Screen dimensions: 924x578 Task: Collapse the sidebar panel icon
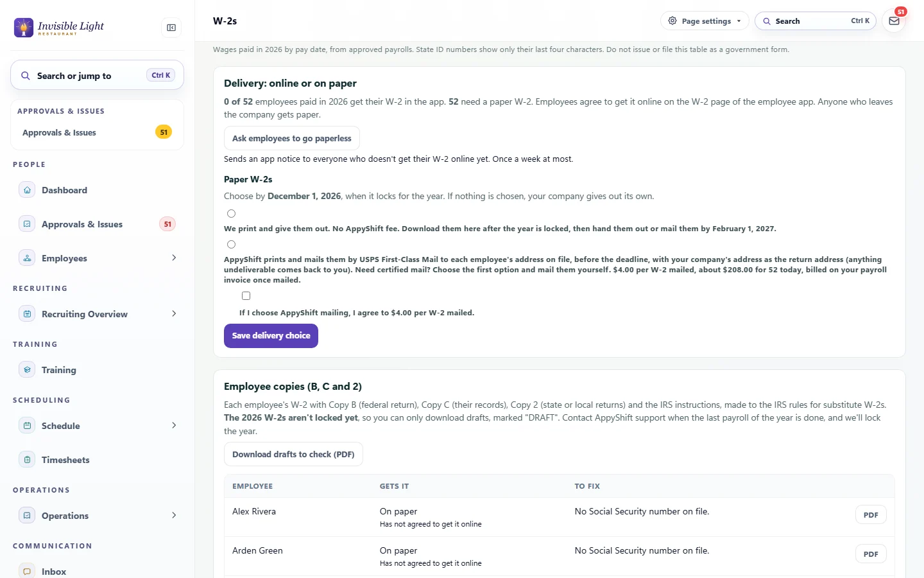pyautogui.click(x=171, y=28)
